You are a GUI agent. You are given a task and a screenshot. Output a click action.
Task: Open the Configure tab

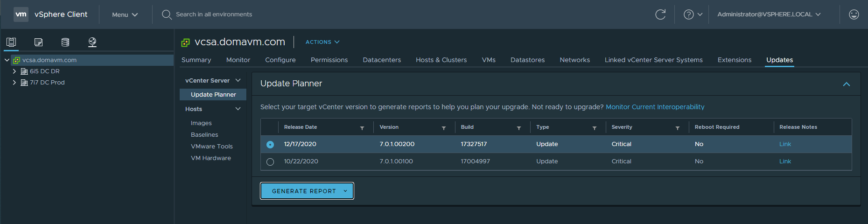(280, 60)
